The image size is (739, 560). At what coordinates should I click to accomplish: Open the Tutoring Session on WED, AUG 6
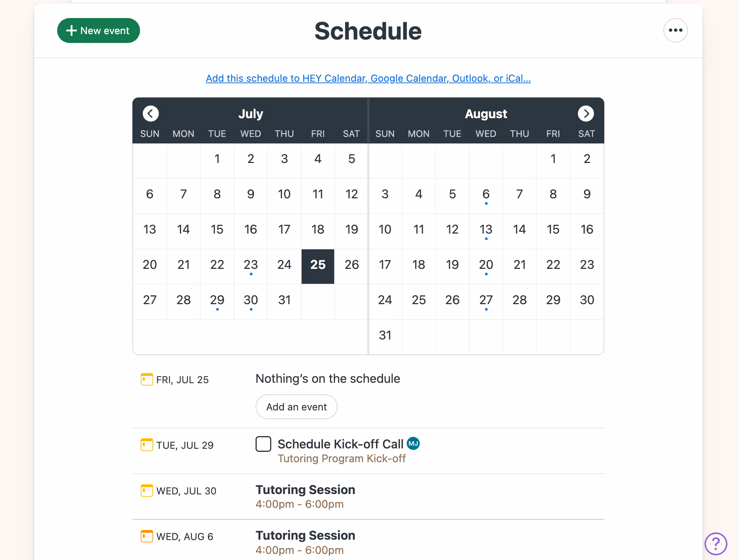(x=305, y=535)
